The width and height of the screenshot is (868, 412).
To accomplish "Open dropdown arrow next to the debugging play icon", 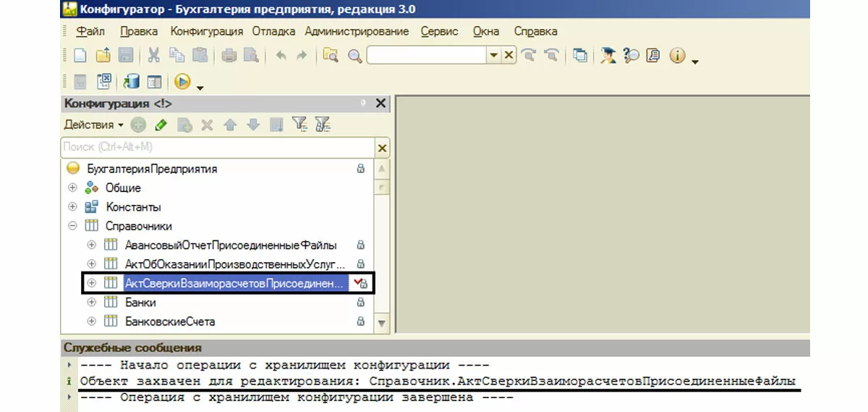I will pos(200,88).
